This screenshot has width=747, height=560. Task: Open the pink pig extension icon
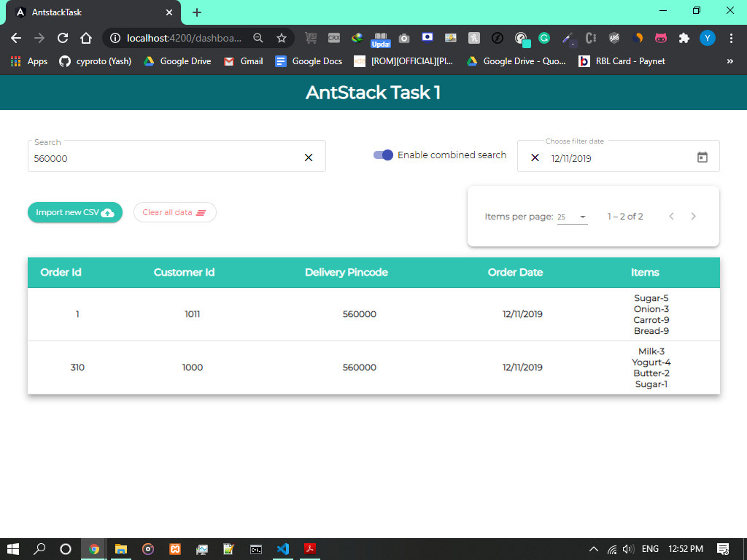coord(661,38)
